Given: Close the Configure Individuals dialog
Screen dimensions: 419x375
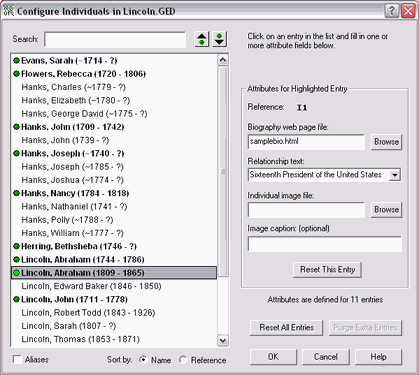Looking at the screenshot, I should point(408,11).
